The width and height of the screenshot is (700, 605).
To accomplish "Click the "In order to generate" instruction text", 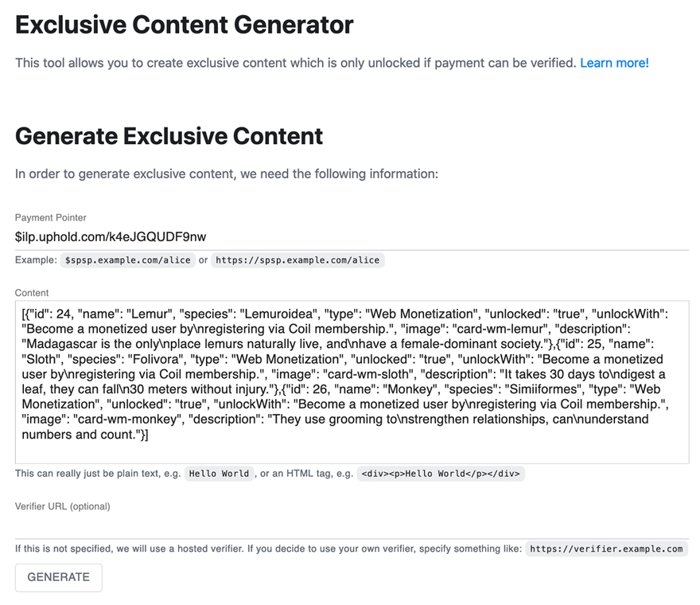I will (227, 174).
